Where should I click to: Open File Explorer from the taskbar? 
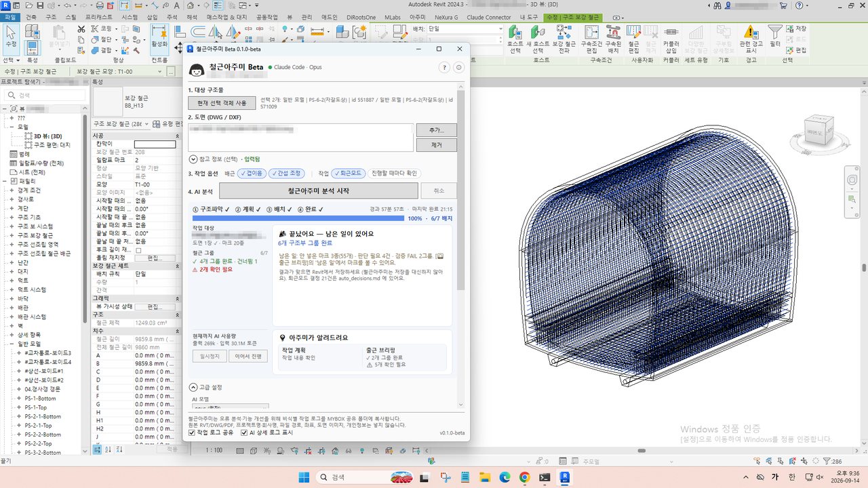point(484,477)
